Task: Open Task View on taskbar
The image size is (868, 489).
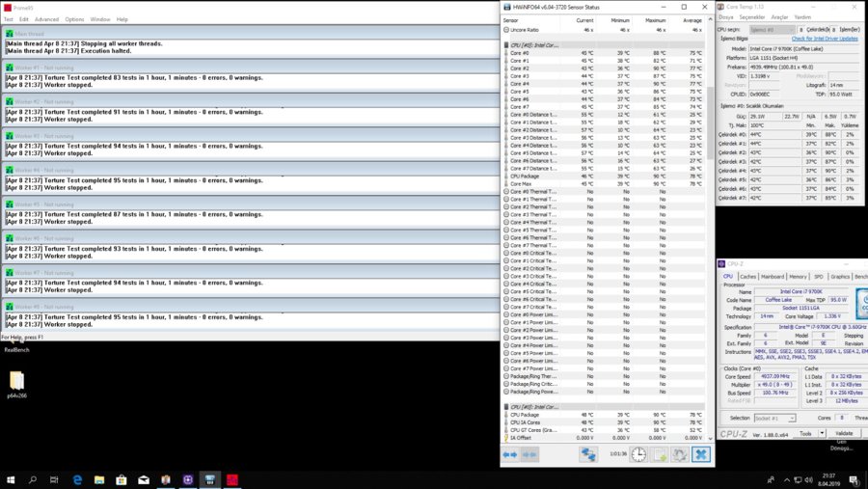Action: pyautogui.click(x=54, y=479)
